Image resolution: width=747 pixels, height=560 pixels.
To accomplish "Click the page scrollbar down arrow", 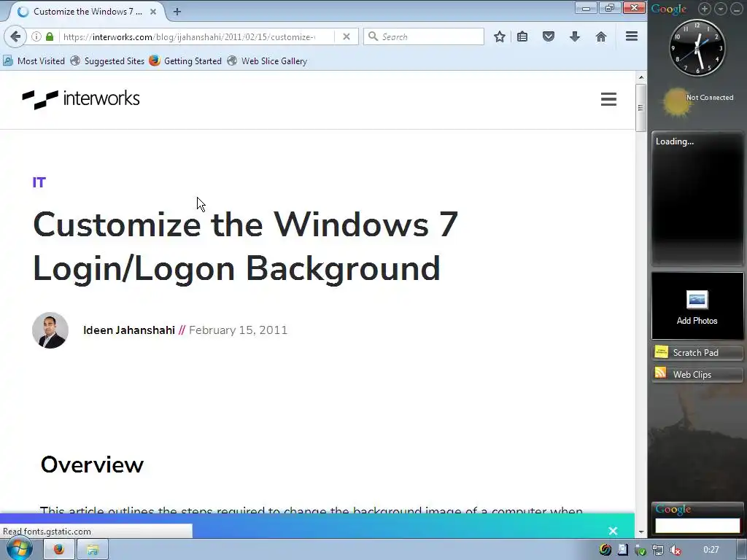I will (x=641, y=532).
